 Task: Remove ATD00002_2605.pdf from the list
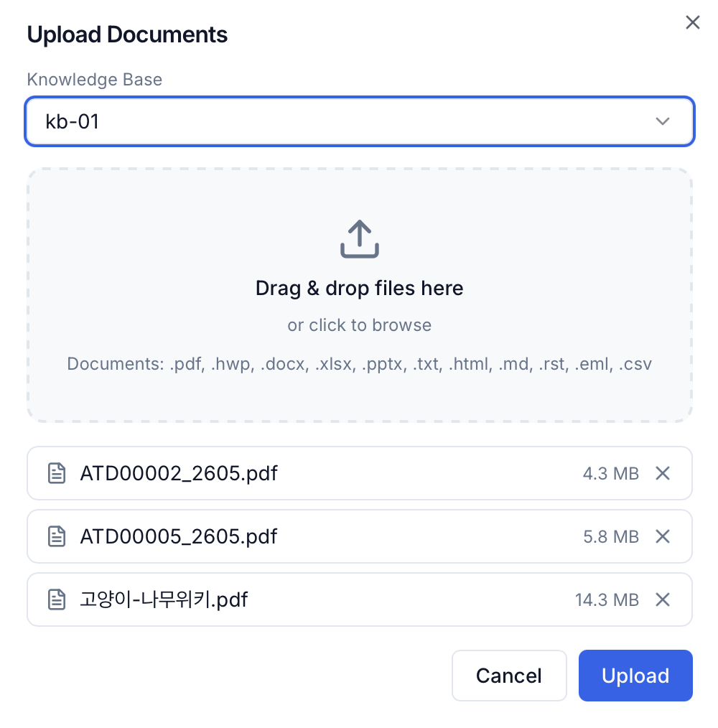click(x=663, y=473)
